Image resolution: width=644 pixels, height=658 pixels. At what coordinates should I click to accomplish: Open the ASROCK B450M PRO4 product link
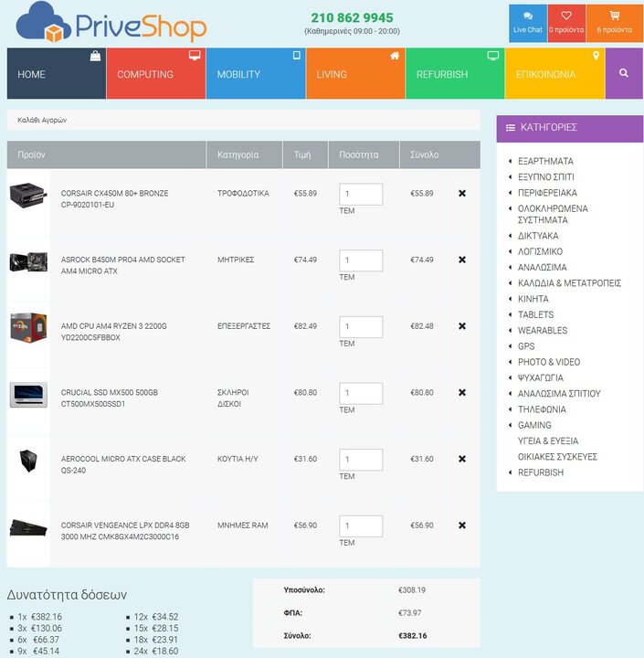click(123, 265)
